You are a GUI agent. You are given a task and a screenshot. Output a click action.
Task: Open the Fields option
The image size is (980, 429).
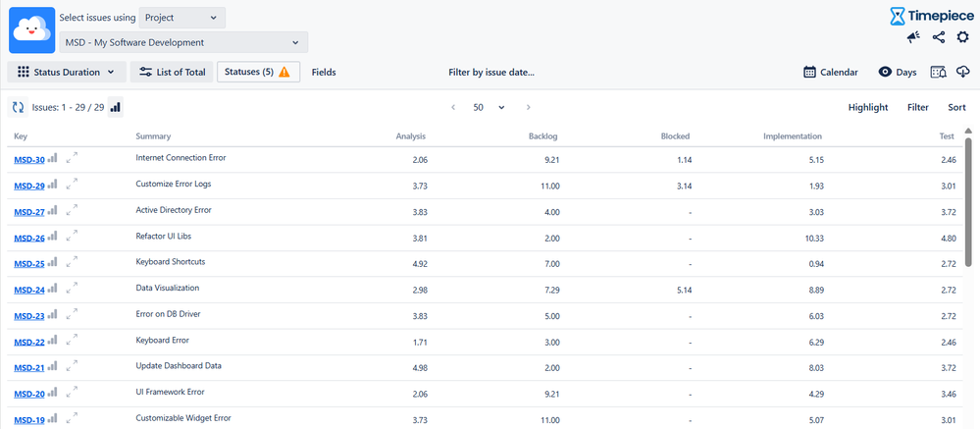[324, 72]
